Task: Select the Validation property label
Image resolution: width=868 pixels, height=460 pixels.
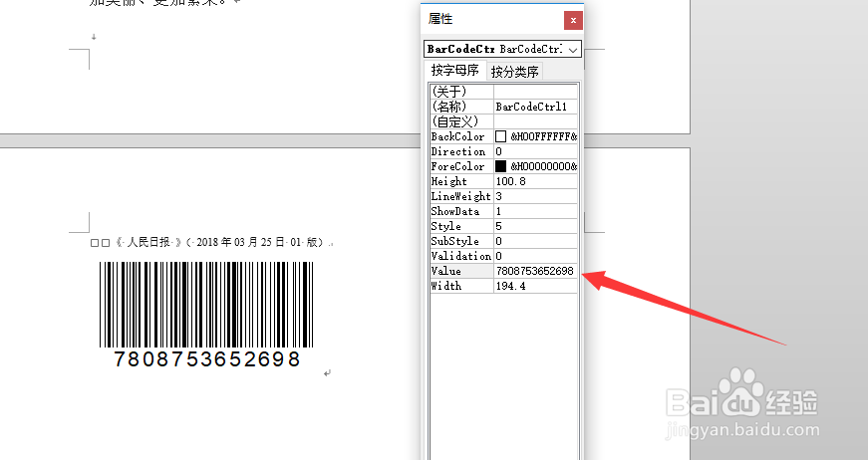Action: [x=461, y=256]
